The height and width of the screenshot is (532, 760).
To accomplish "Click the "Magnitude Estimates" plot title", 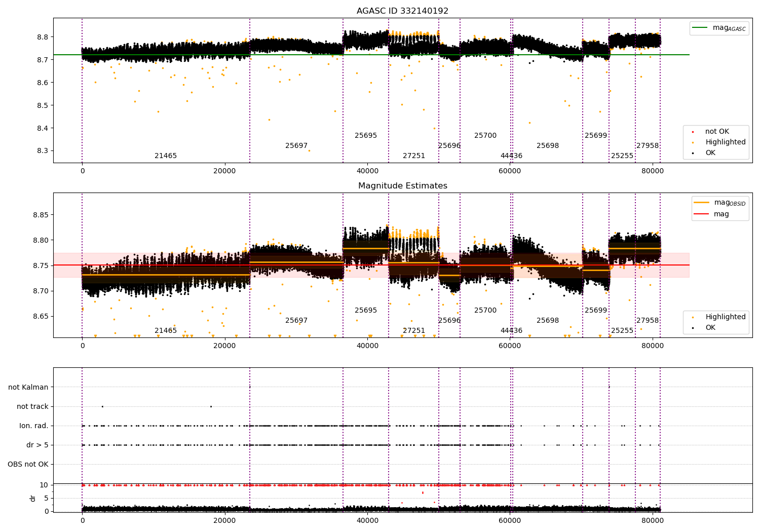I will coord(402,186).
